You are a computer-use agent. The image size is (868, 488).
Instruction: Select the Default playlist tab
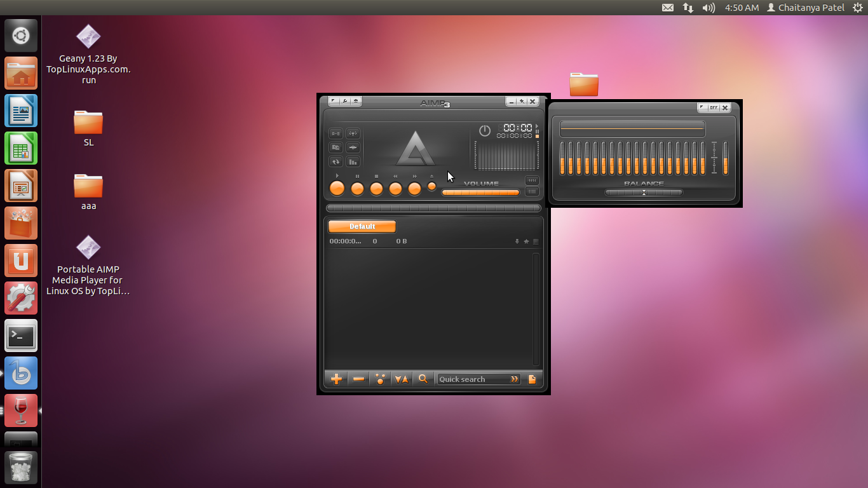(362, 226)
